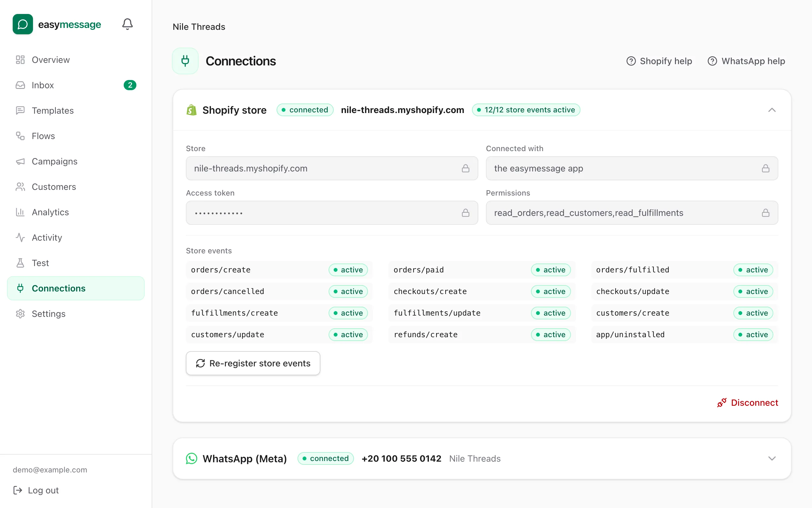Expand the WhatsApp (Meta) section
Screen dimensions: 812x508
point(772,458)
